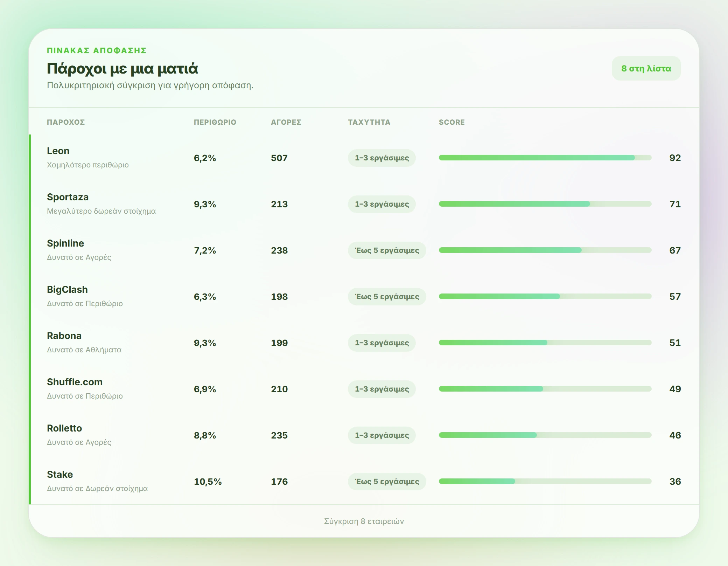Click the score number 92
The height and width of the screenshot is (566, 728).
pyautogui.click(x=675, y=158)
